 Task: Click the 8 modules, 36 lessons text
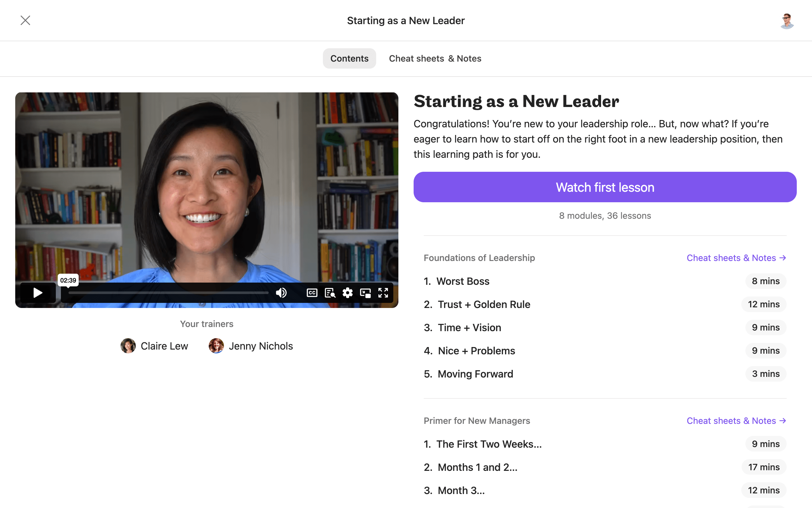(605, 216)
